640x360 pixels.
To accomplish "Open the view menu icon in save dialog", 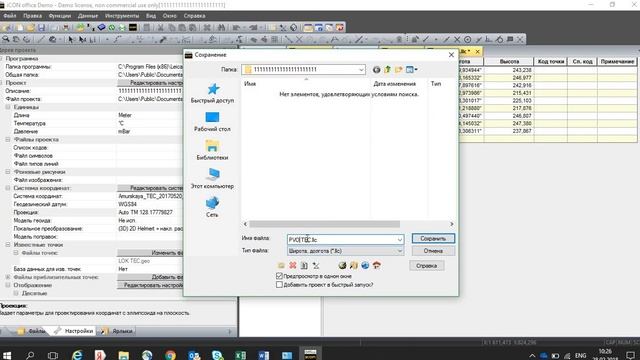I will coord(411,70).
